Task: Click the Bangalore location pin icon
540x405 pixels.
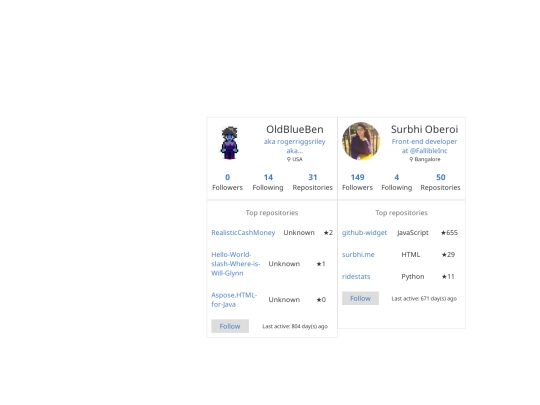Action: (411, 159)
